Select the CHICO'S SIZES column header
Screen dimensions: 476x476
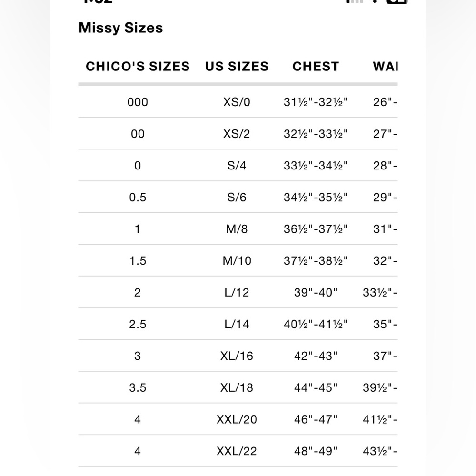click(138, 67)
